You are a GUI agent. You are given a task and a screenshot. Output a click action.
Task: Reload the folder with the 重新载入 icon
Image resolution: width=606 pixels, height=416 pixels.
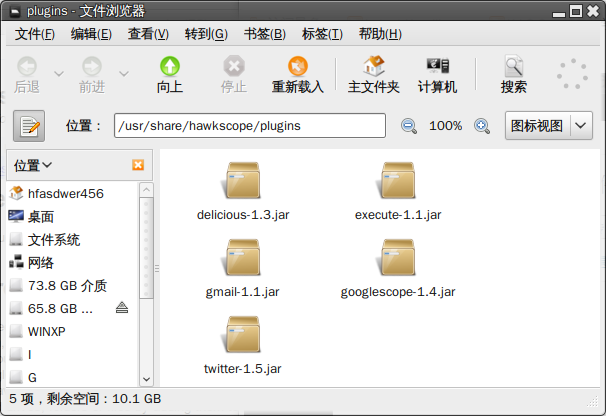298,66
